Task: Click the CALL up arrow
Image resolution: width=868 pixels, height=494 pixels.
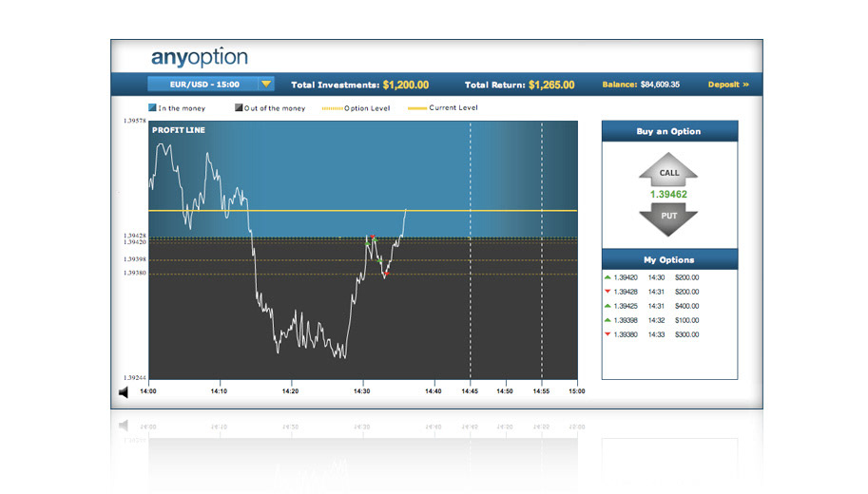Action: tap(668, 169)
